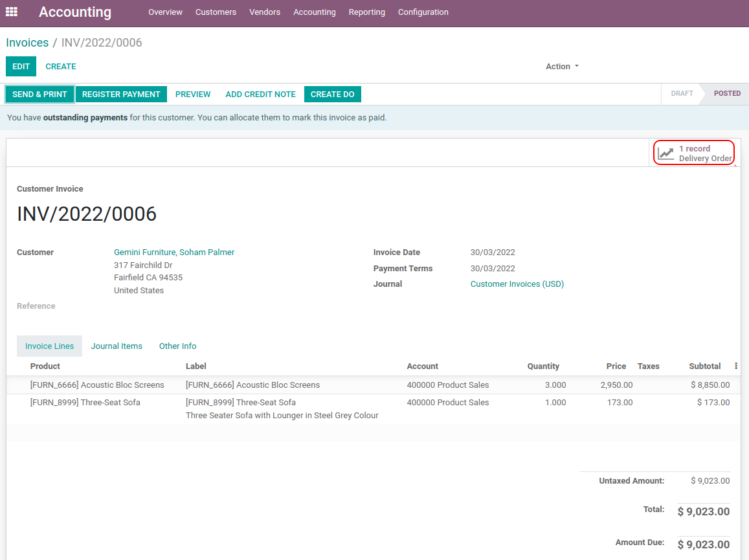Open the apps grid menu icon

coord(12,12)
